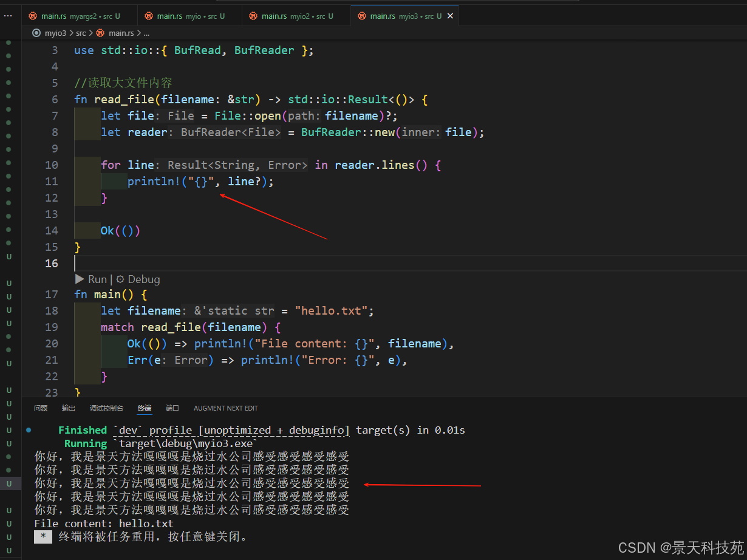Click the terminal reuse message '终端将被任务重用'
The image size is (747, 560).
click(x=107, y=537)
